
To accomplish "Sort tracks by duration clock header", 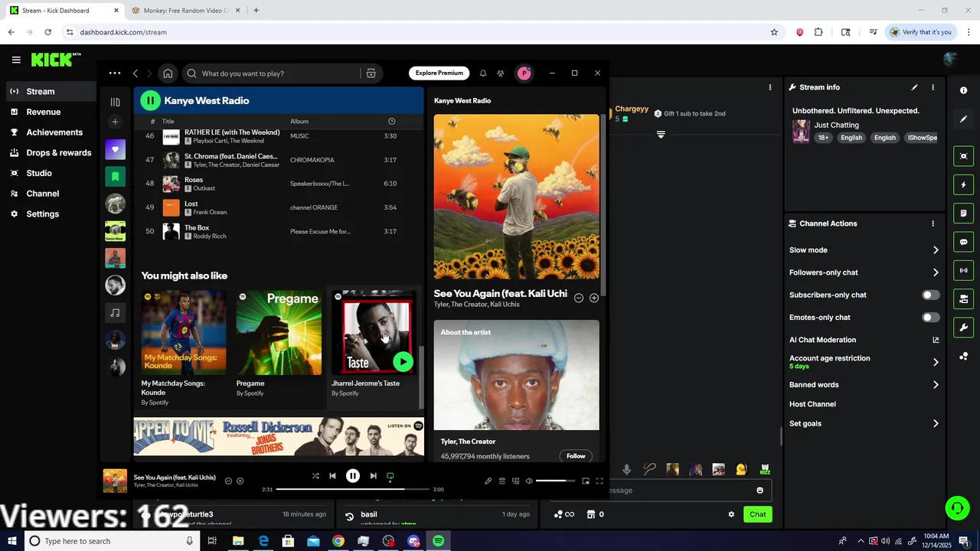I will coord(391,121).
